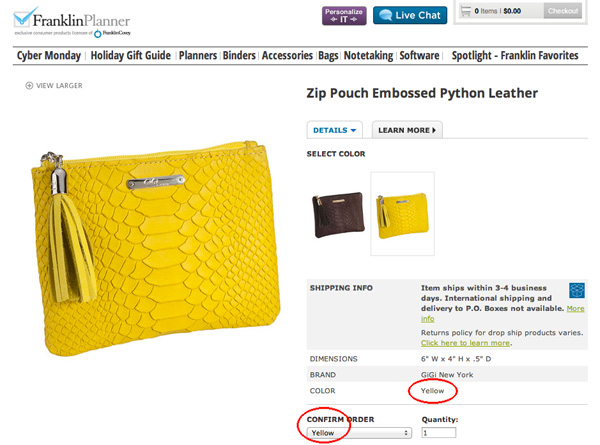Click the Quantity input field
Image resolution: width=600 pixels, height=445 pixels.
[438, 433]
